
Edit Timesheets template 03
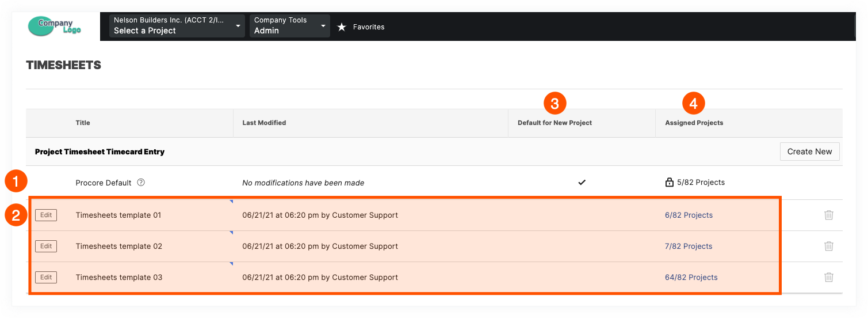click(x=46, y=277)
